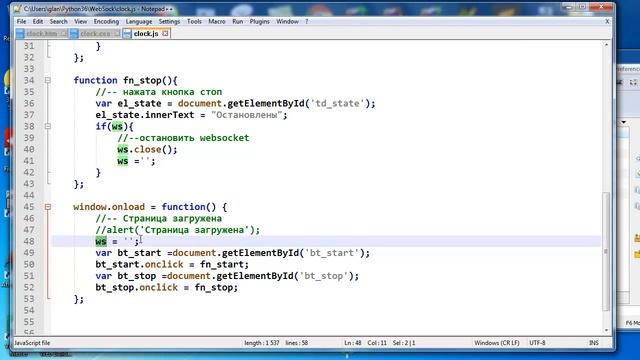Open the Window menu
Viewport: 640px width, 360px height.
pos(287,21)
